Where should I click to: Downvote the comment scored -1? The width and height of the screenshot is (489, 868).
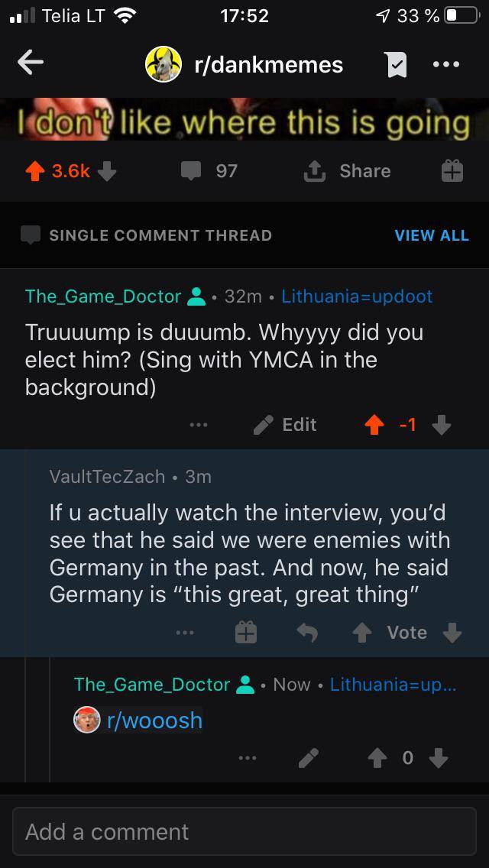click(x=441, y=425)
